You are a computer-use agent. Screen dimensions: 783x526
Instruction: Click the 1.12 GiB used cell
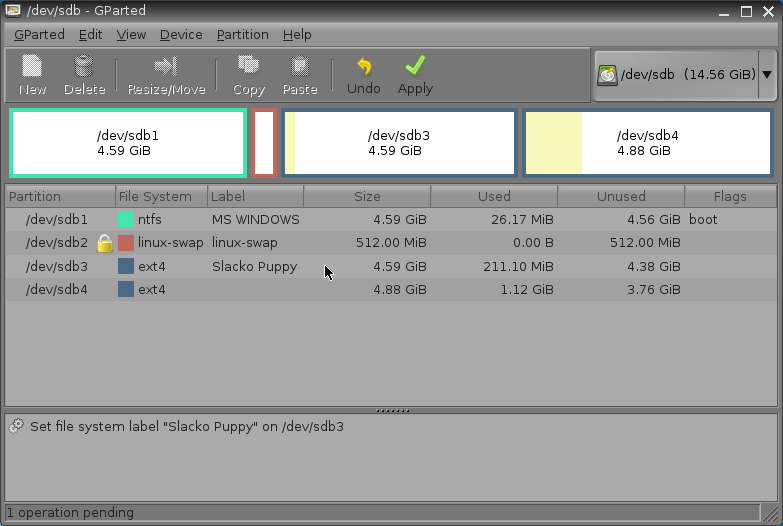[527, 290]
